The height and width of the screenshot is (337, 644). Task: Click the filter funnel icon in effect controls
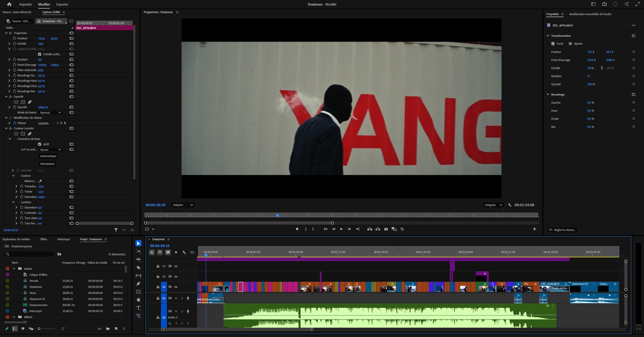click(116, 230)
